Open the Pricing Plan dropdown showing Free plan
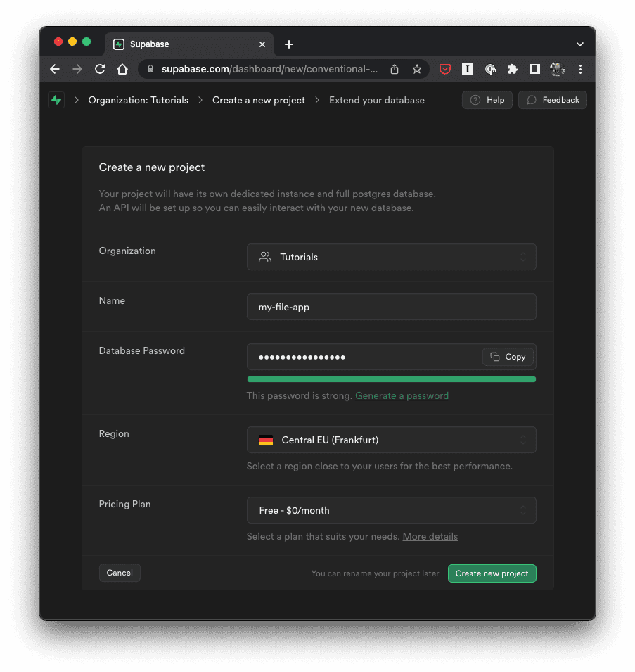Viewport: 635px width, 672px height. tap(391, 509)
